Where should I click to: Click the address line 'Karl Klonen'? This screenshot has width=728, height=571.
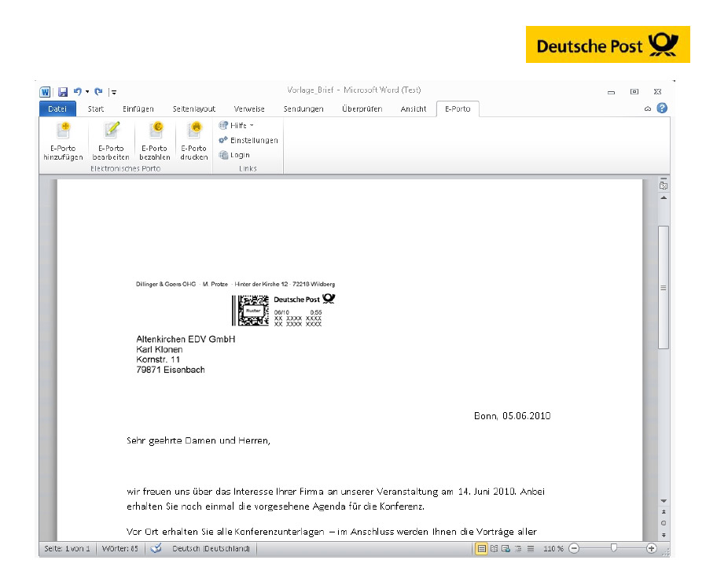(x=160, y=349)
